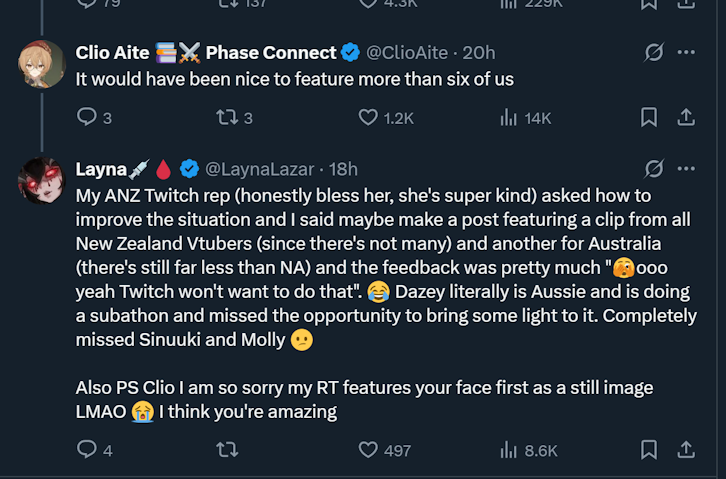Screen dimensions: 726x479
Task: Reply to Layna's tweet
Action: pyautogui.click(x=87, y=450)
